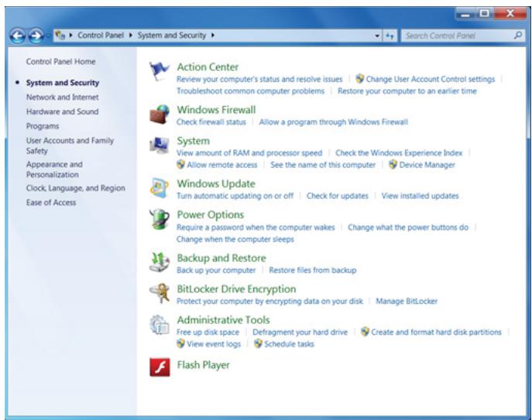Viewport: 532px width, 420px height.
Task: Click the shield icon beside Schedule tasks
Action: 258,343
